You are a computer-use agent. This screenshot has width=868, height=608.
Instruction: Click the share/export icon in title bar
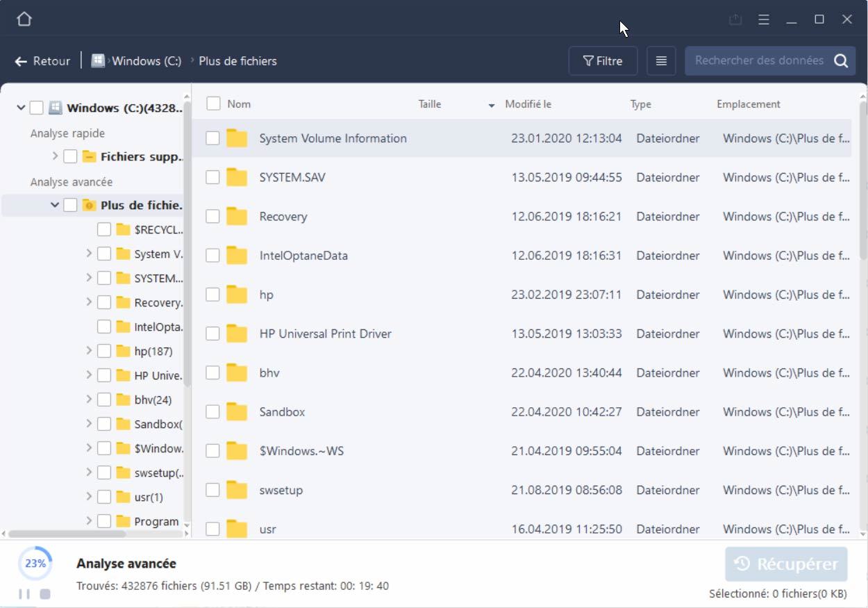coord(735,19)
